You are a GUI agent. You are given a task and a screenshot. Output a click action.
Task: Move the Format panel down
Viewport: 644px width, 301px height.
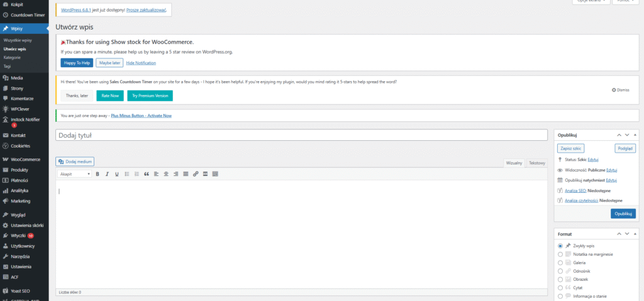pos(627,234)
